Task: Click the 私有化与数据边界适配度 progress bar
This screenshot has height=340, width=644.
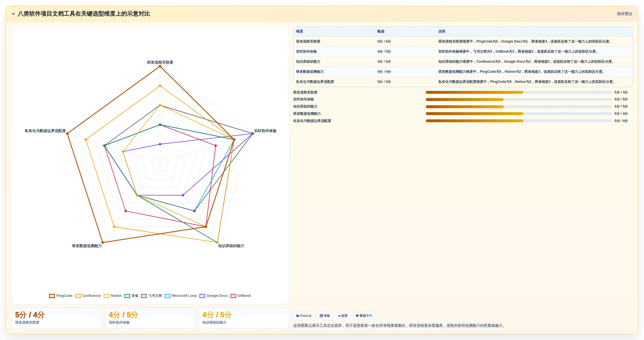Action: click(x=519, y=121)
